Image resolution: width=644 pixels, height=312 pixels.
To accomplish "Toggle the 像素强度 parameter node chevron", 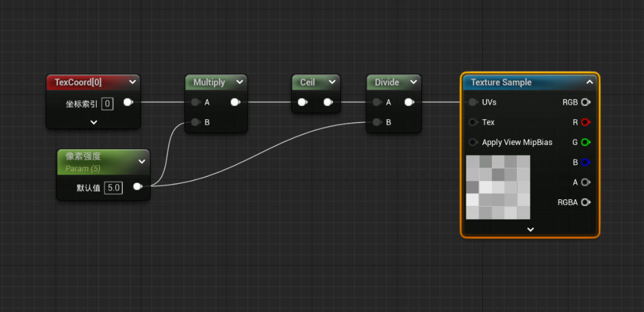I will pyautogui.click(x=142, y=162).
